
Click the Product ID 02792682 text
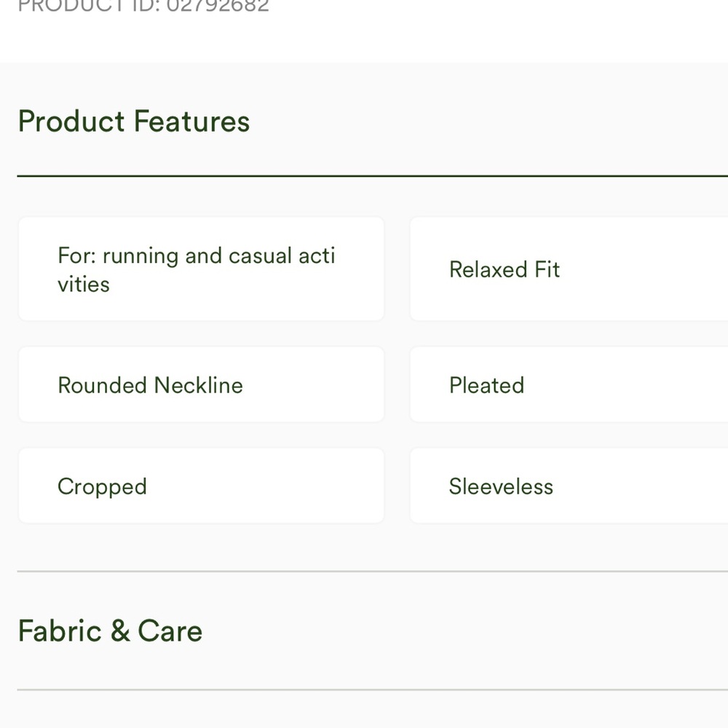143,7
